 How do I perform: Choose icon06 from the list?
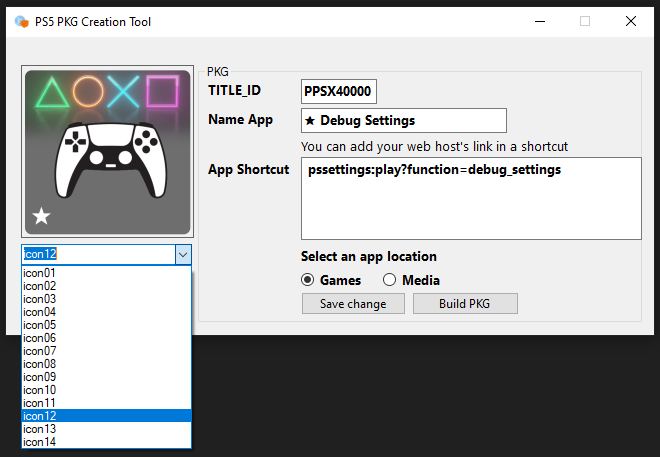click(x=106, y=338)
